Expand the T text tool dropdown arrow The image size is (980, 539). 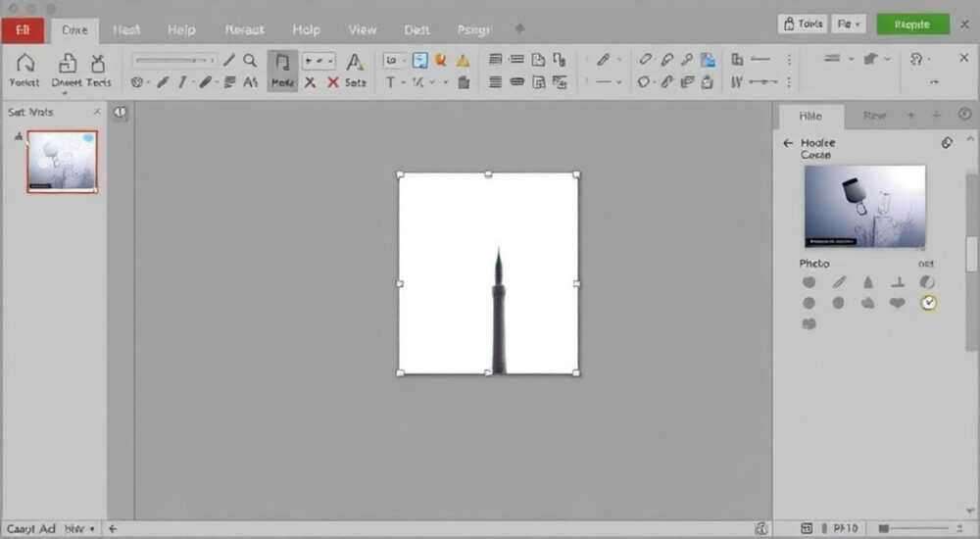point(403,82)
